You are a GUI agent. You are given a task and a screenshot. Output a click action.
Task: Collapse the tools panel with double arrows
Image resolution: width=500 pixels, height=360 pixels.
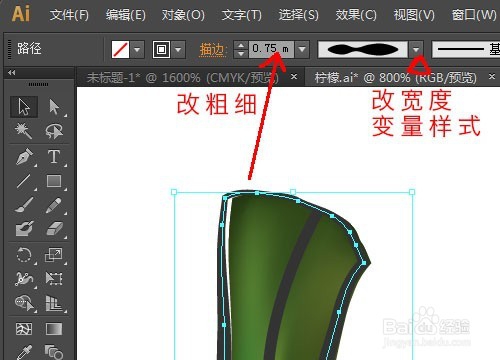click(12, 72)
